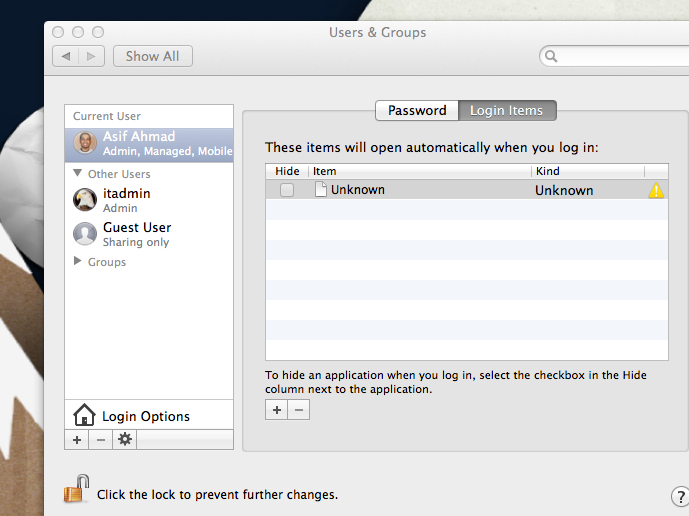689x516 pixels.
Task: Select the Unknown login item row
Action: [467, 190]
